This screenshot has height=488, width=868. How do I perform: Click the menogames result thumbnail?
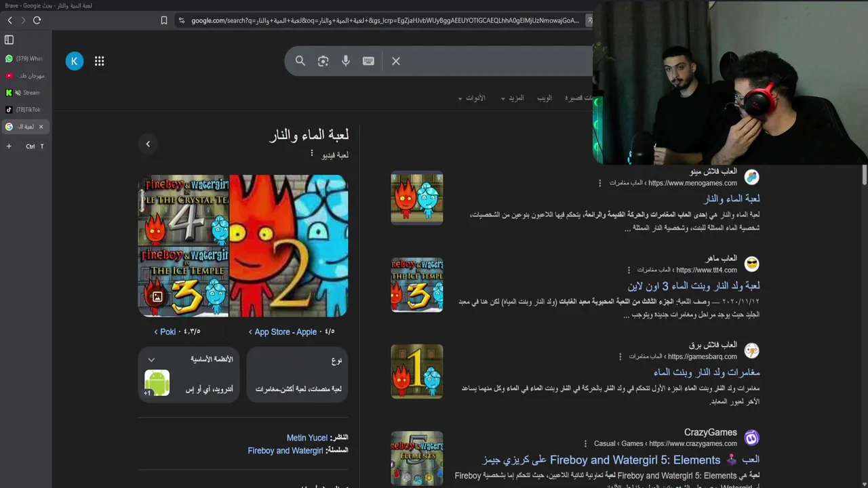417,197
